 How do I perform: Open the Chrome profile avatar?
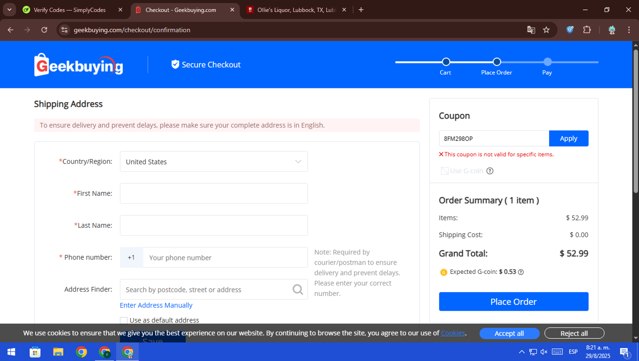pos(612,30)
